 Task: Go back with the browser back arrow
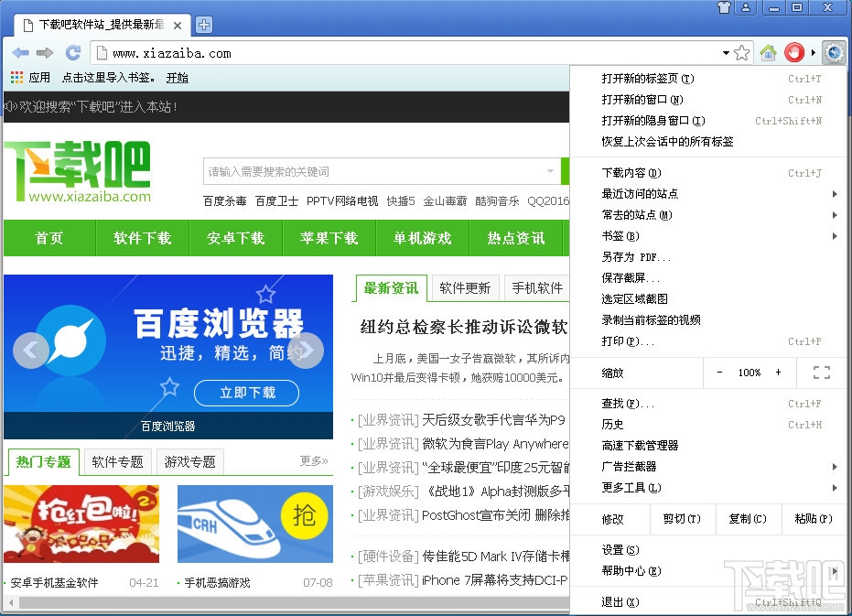pyautogui.click(x=21, y=53)
